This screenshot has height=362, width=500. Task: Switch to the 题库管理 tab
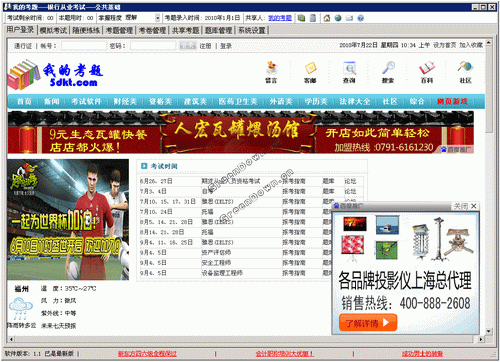click(218, 30)
